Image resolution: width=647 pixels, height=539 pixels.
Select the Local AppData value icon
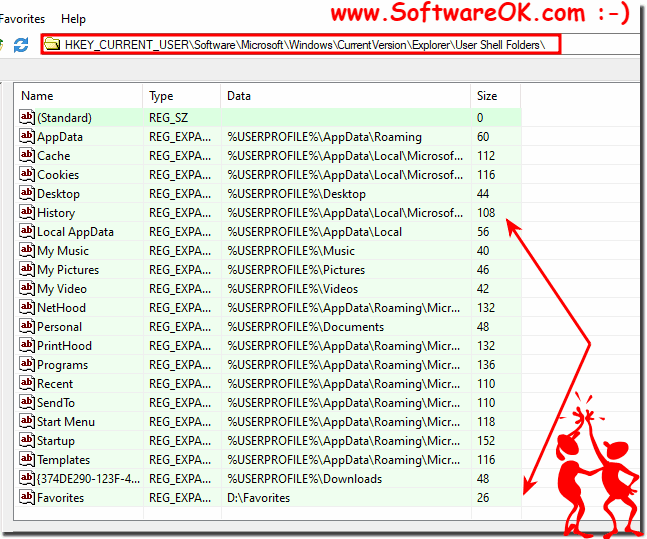pyautogui.click(x=27, y=231)
